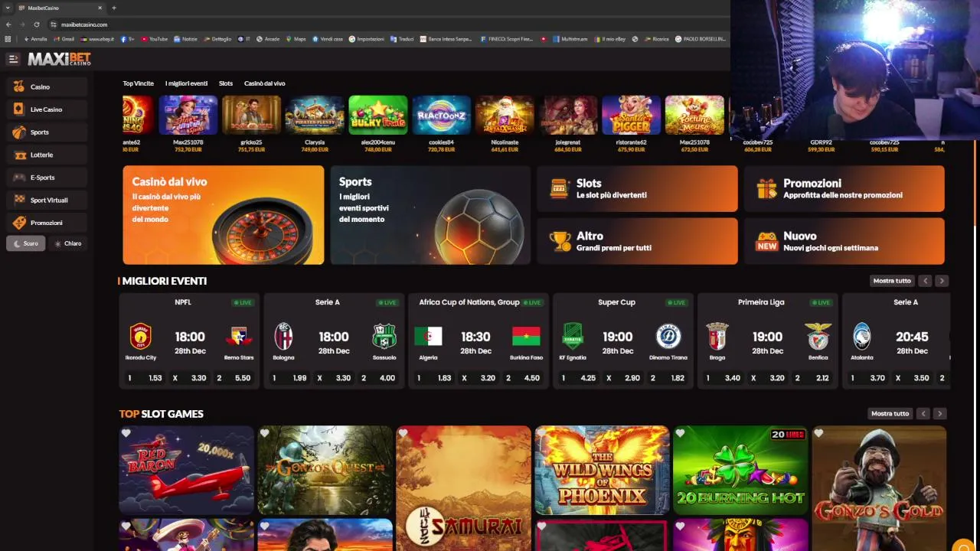Open the Slots category card
The image size is (980, 551).
tap(637, 189)
